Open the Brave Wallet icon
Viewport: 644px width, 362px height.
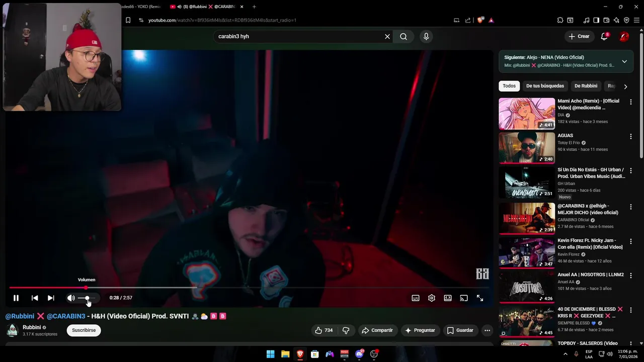click(606, 20)
